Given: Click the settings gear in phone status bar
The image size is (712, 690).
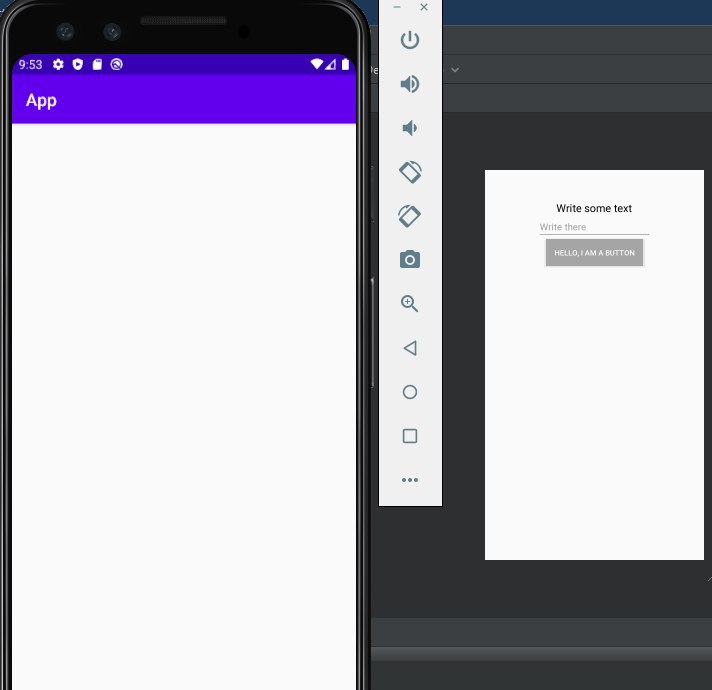Looking at the screenshot, I should point(58,64).
